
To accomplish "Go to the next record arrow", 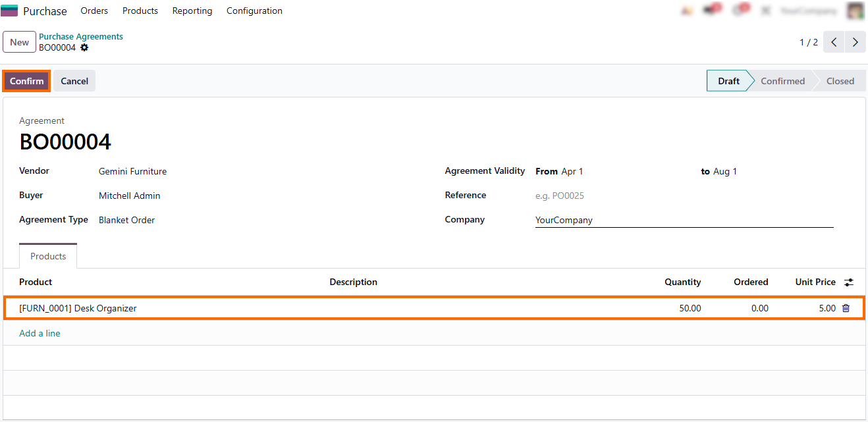I will point(855,42).
